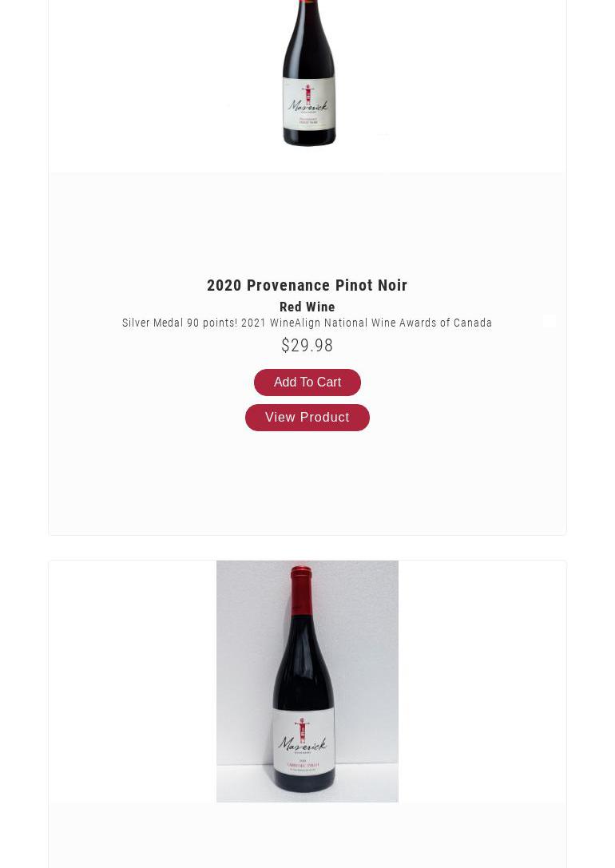Click the red figure logo on Cabernet Syrah label

click(302, 731)
